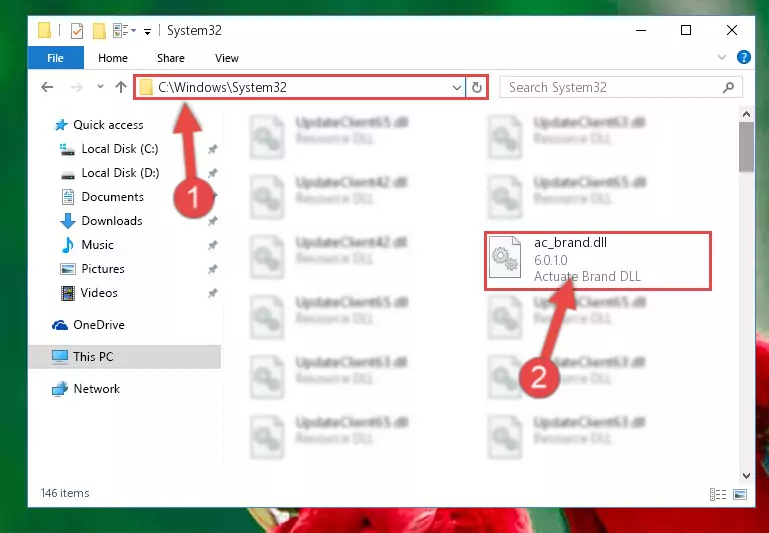
Task: Click the folder icon in the title bar
Action: [45, 30]
